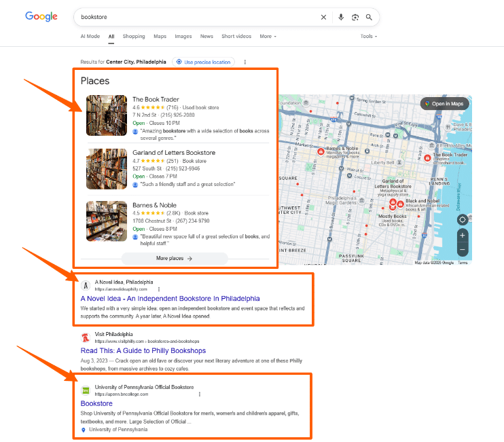Open Read This: Guide to Philly Bookshops
The width and height of the screenshot is (504, 442).
pos(143,350)
